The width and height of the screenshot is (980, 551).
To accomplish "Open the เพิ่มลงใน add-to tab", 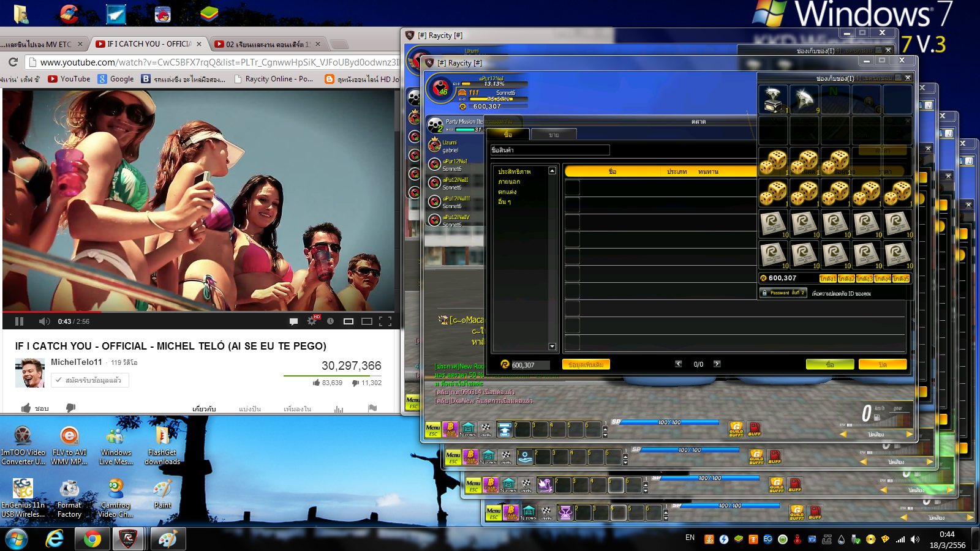I will [x=297, y=409].
